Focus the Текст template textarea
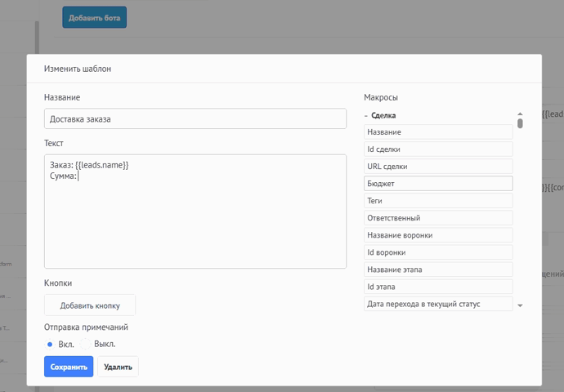 click(195, 212)
